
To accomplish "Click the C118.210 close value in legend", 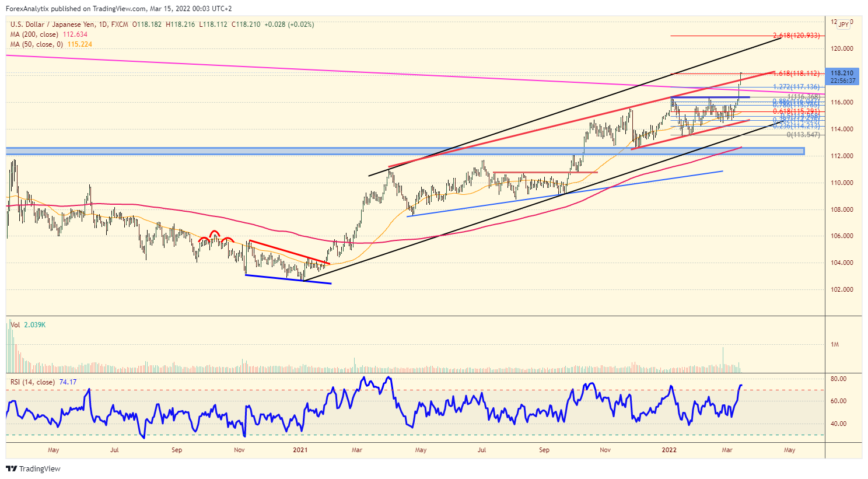I will pos(246,25).
